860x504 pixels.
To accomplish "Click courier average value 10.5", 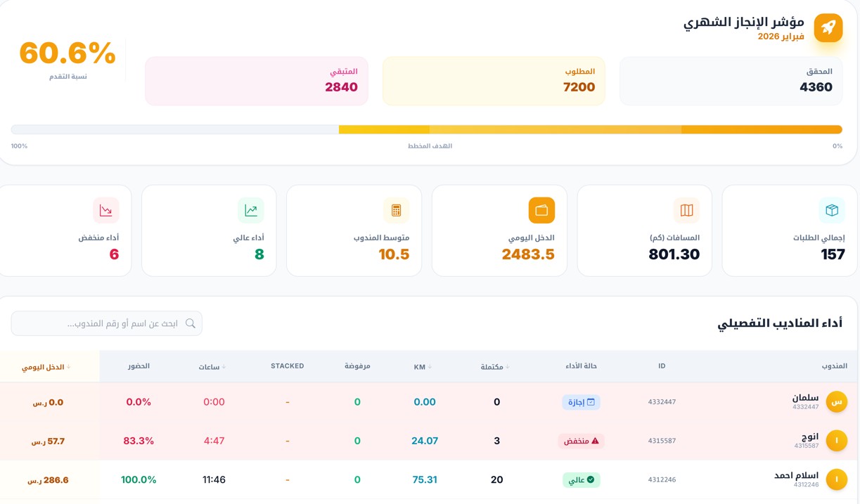I will [x=394, y=254].
